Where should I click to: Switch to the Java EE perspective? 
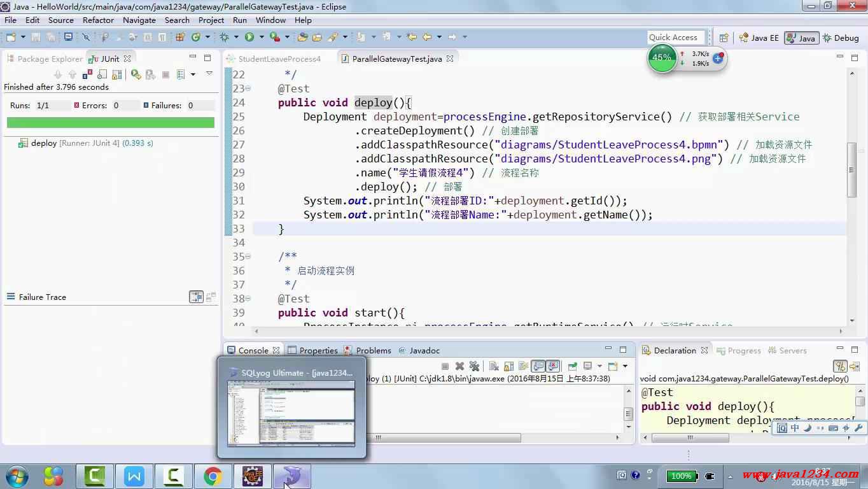(759, 38)
